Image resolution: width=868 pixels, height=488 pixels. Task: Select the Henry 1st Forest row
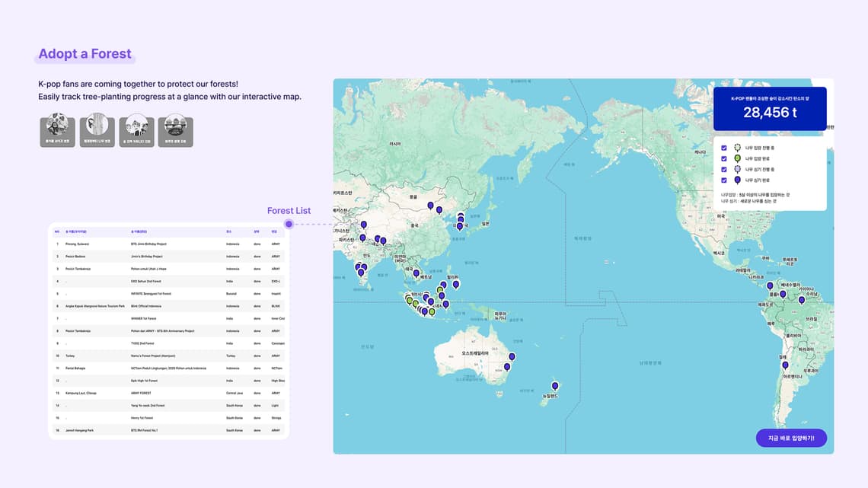pyautogui.click(x=169, y=418)
